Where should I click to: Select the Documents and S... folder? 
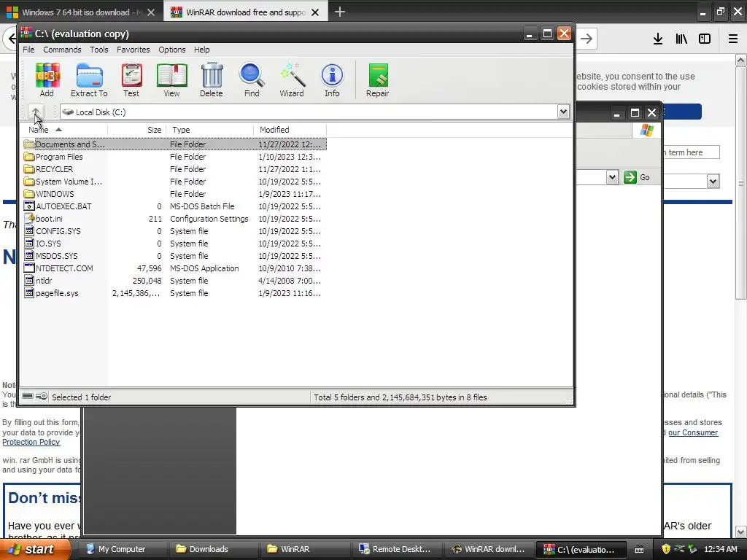pyautogui.click(x=174, y=144)
